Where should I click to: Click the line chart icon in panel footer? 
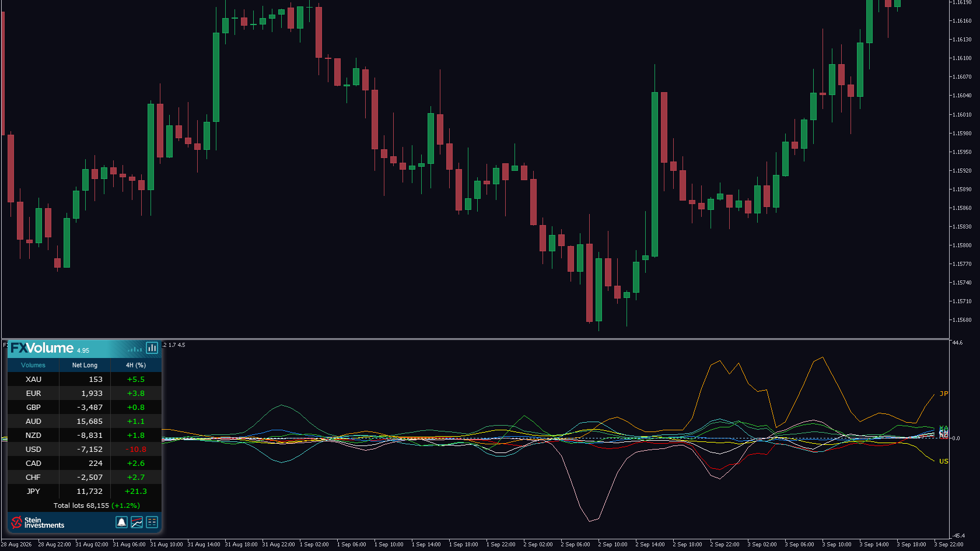coord(136,522)
